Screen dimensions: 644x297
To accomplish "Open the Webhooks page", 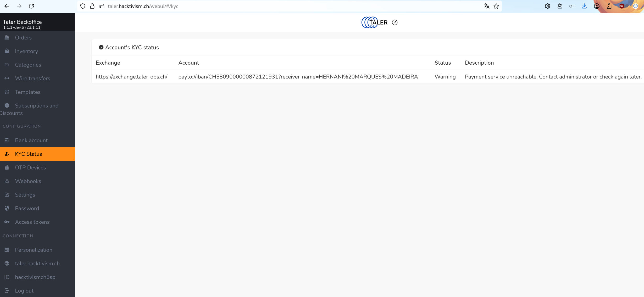I will click(37, 181).
